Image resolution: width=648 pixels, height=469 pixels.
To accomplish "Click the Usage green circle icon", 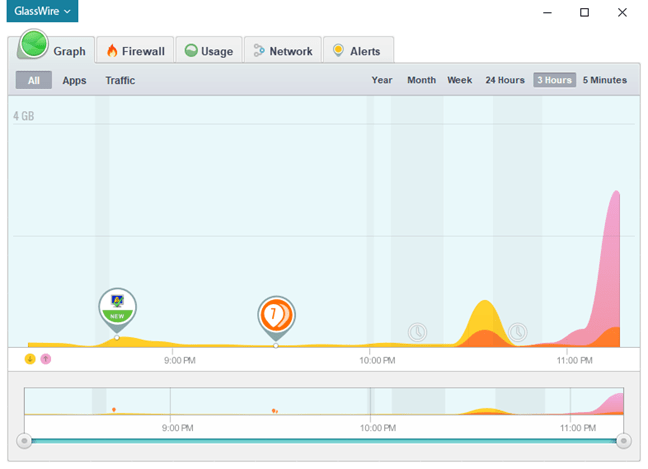I will tap(191, 50).
